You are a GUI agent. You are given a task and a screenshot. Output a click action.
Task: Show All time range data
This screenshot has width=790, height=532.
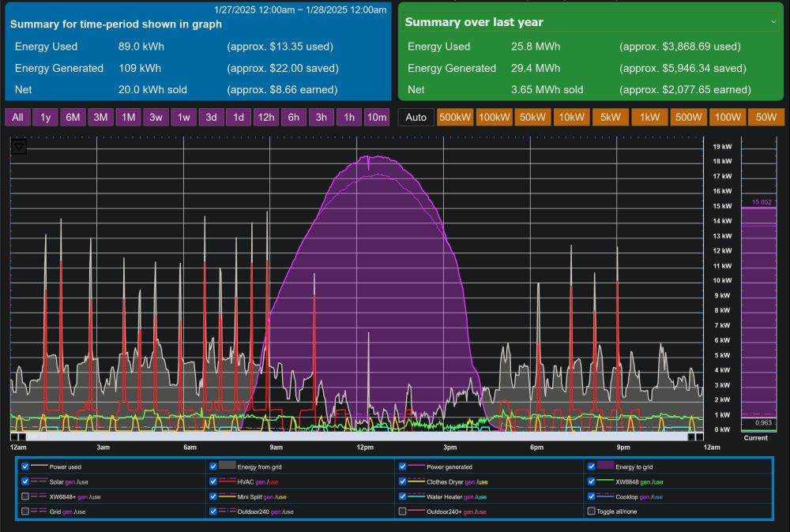17,118
